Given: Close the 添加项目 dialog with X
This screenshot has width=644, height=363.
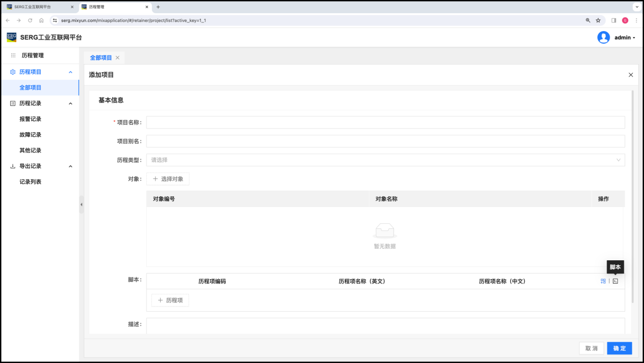Looking at the screenshot, I should 631,75.
